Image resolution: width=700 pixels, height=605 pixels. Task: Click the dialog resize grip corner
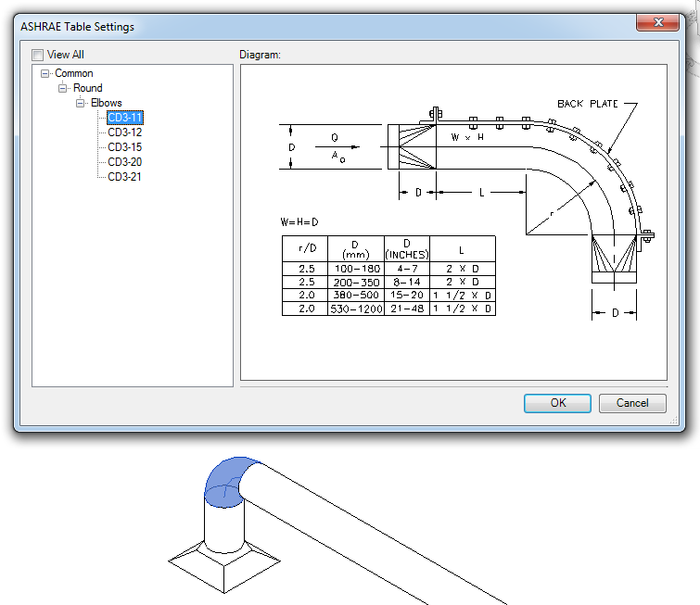click(674, 421)
